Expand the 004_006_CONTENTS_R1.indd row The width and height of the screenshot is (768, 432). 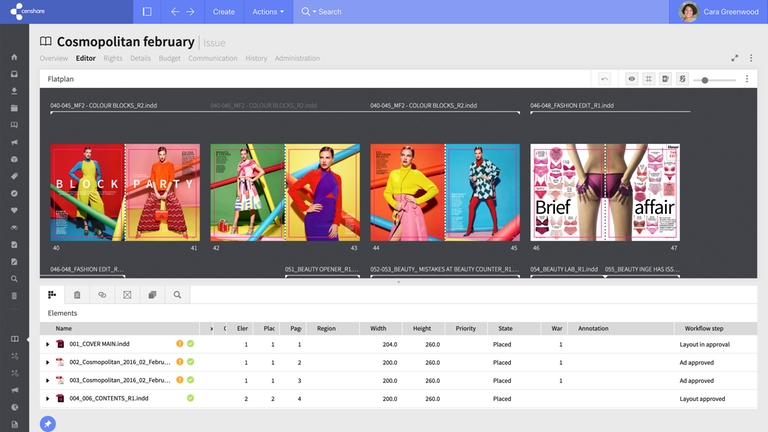pos(48,399)
